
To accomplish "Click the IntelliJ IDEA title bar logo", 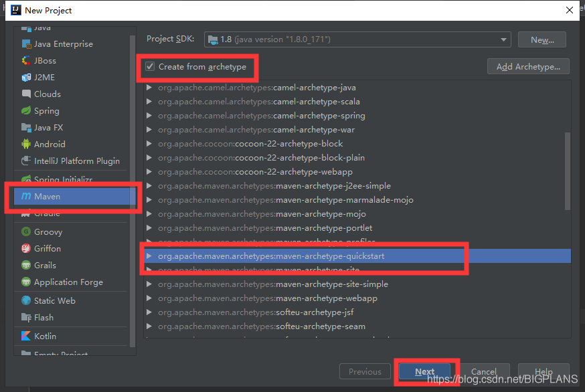I will pos(15,10).
